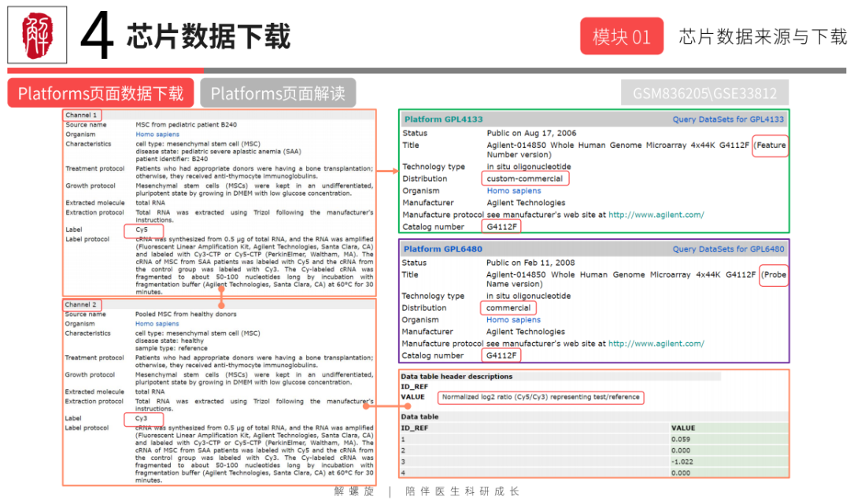The width and height of the screenshot is (850, 504).
Task: Open agilent.com link in GPL6480 panel
Action: pyautogui.click(x=656, y=344)
